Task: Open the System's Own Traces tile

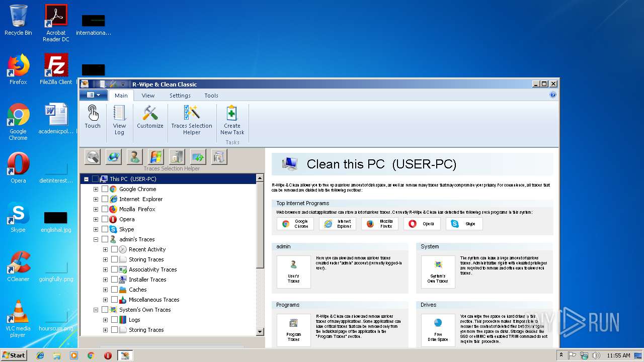Action: (x=438, y=272)
